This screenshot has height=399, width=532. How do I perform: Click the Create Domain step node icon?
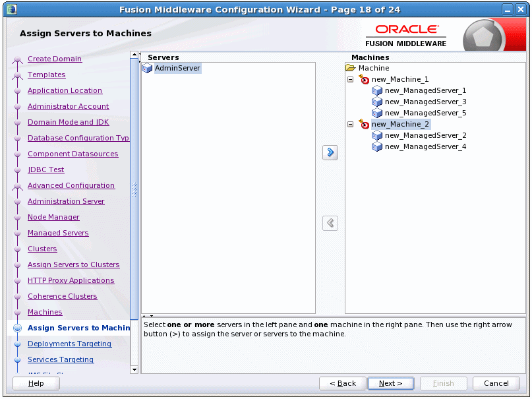18,60
